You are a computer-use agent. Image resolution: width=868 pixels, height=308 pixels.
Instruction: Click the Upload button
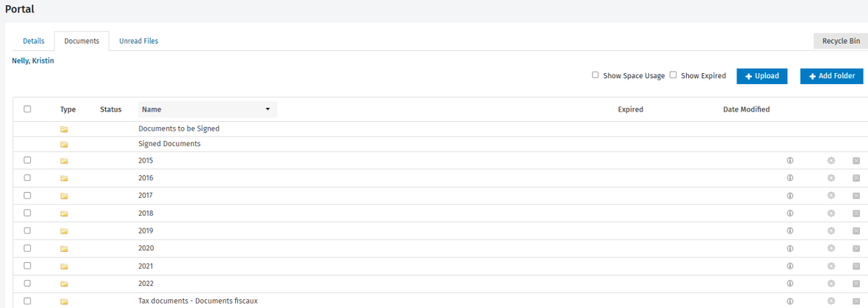(x=762, y=76)
